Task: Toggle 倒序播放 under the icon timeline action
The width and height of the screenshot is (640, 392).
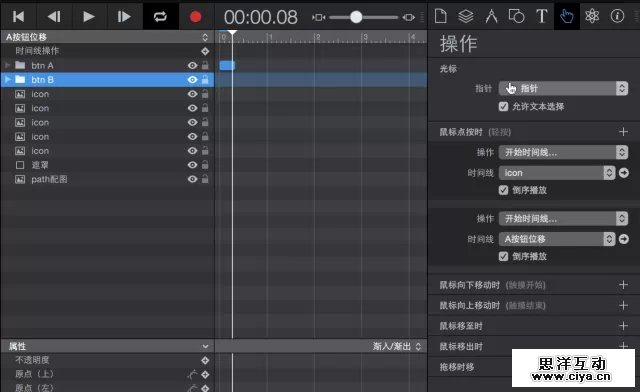Action: point(503,190)
